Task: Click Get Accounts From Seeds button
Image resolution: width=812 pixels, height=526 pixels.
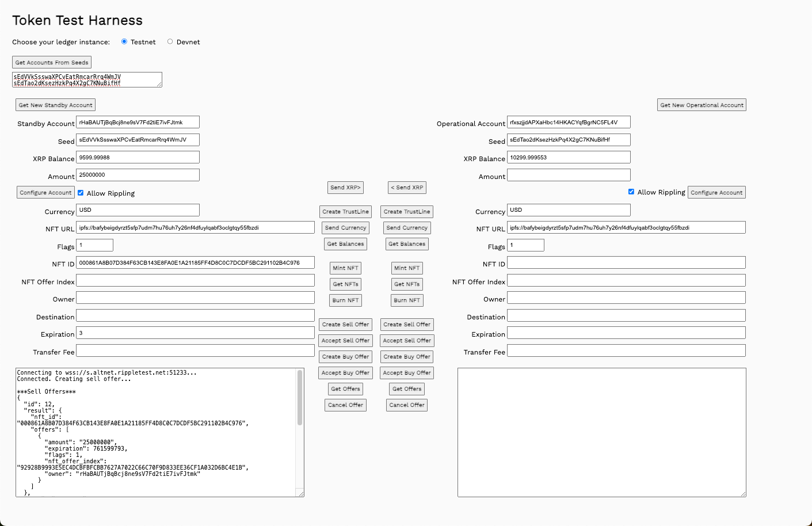Action: 52,62
